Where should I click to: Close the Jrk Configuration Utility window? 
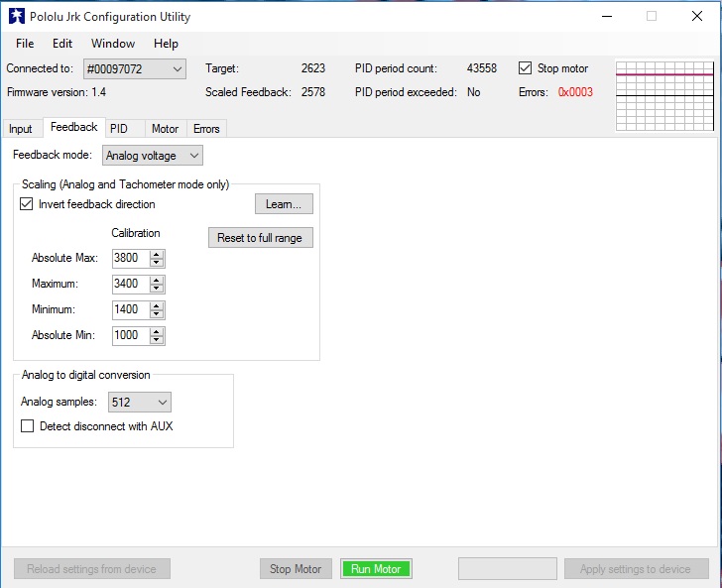696,16
